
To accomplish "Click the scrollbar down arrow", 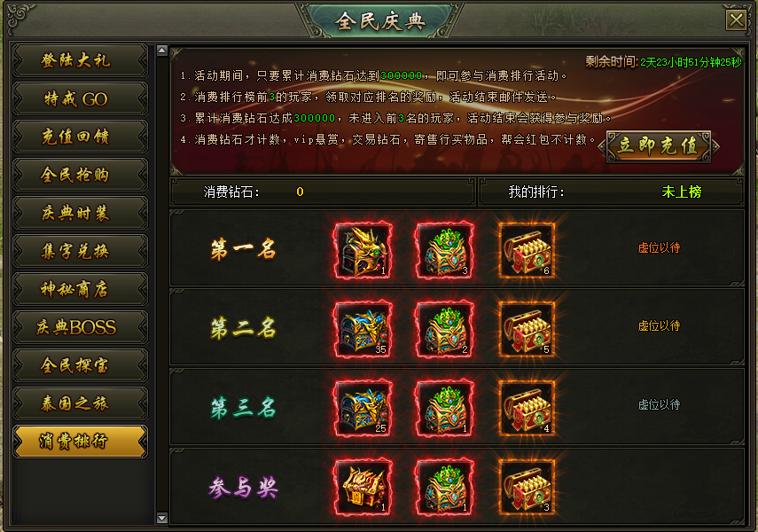I will (x=162, y=518).
